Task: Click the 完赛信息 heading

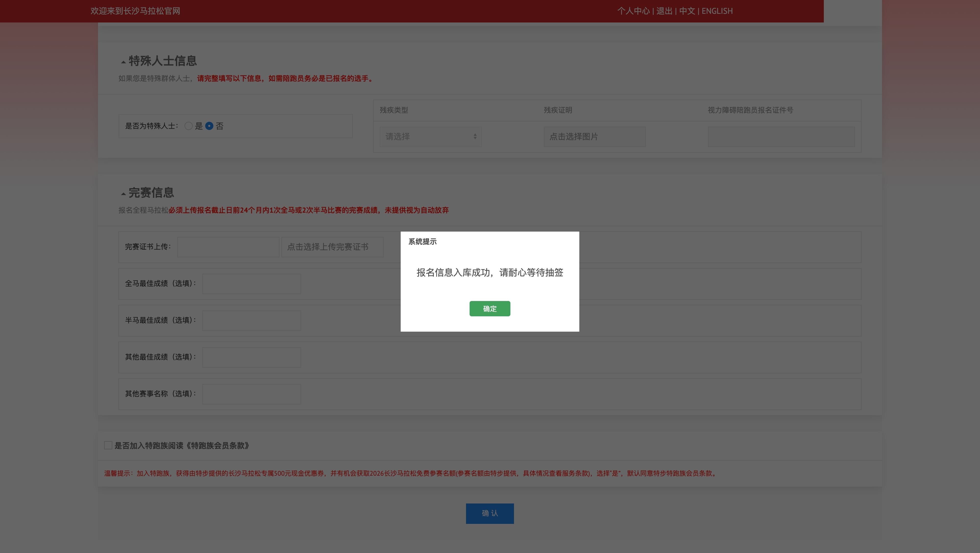Action: point(151,193)
